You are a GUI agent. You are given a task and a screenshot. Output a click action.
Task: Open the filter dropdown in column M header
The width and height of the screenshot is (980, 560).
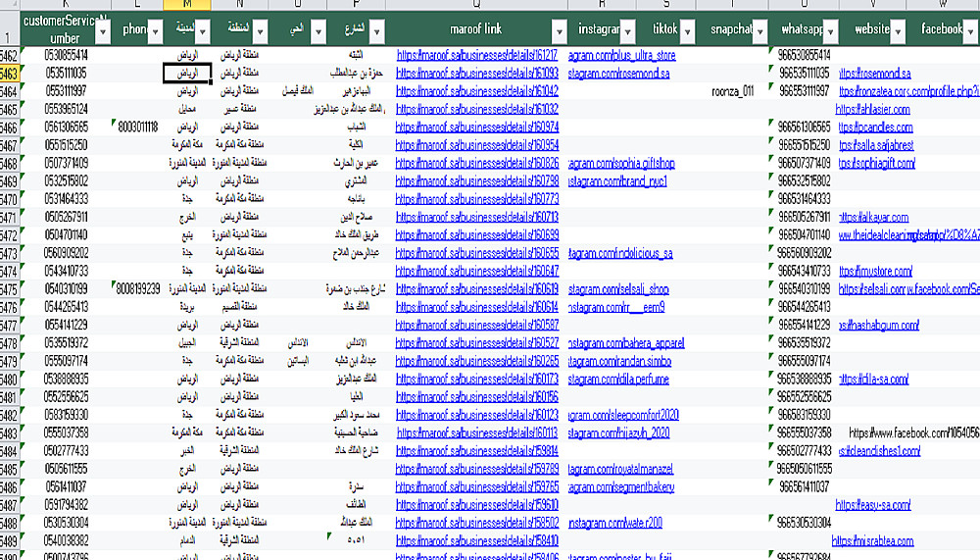[203, 31]
